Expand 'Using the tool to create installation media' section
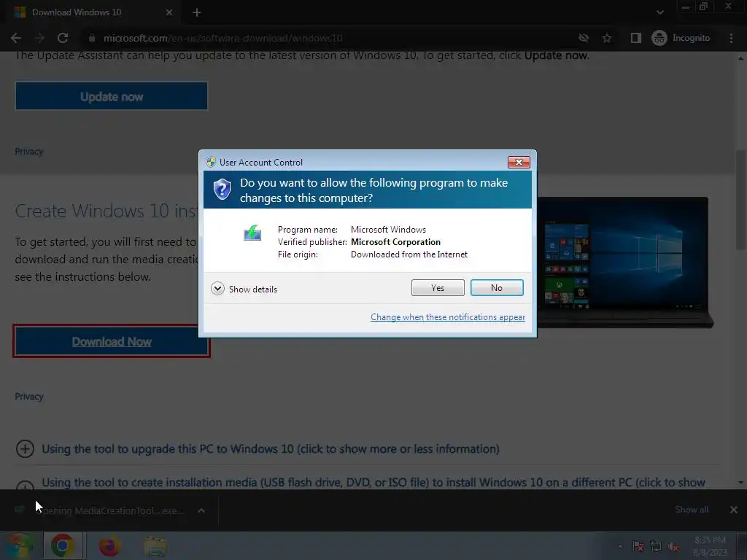747x560 pixels. coord(25,484)
